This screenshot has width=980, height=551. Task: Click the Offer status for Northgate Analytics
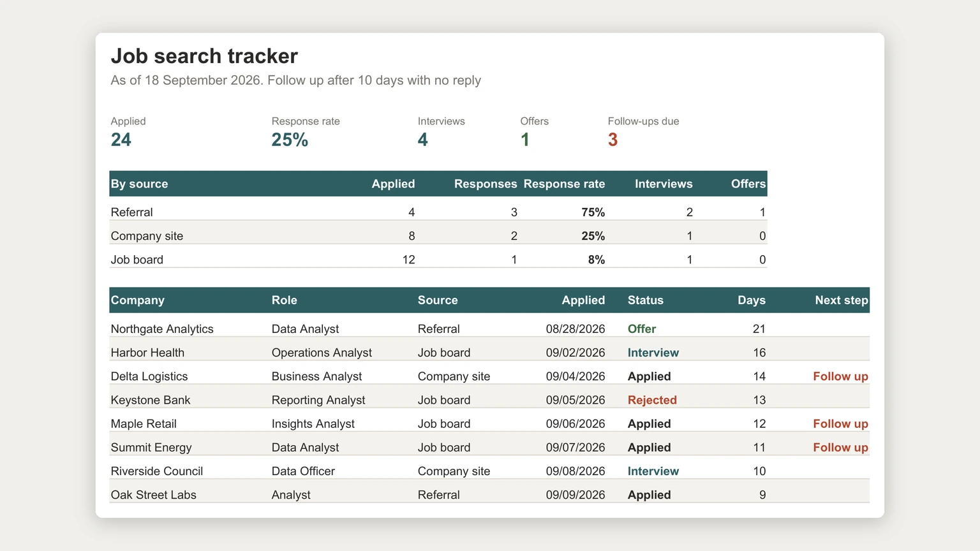tap(642, 328)
